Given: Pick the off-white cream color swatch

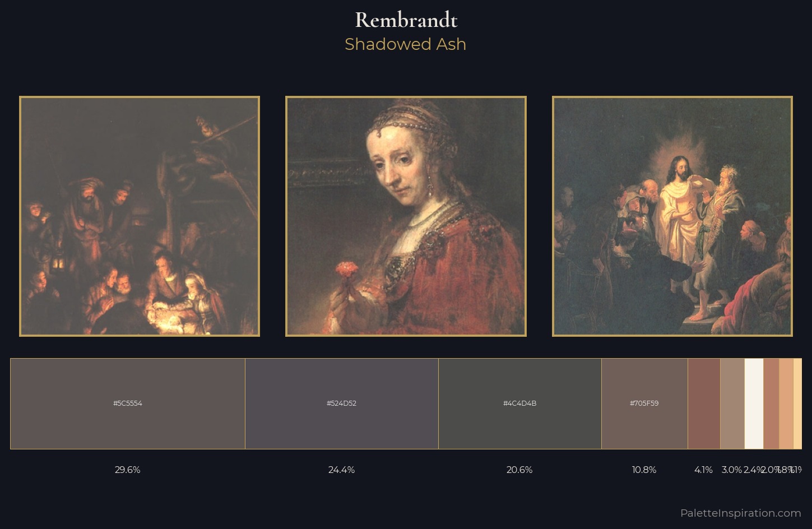Looking at the screenshot, I should tap(754, 403).
